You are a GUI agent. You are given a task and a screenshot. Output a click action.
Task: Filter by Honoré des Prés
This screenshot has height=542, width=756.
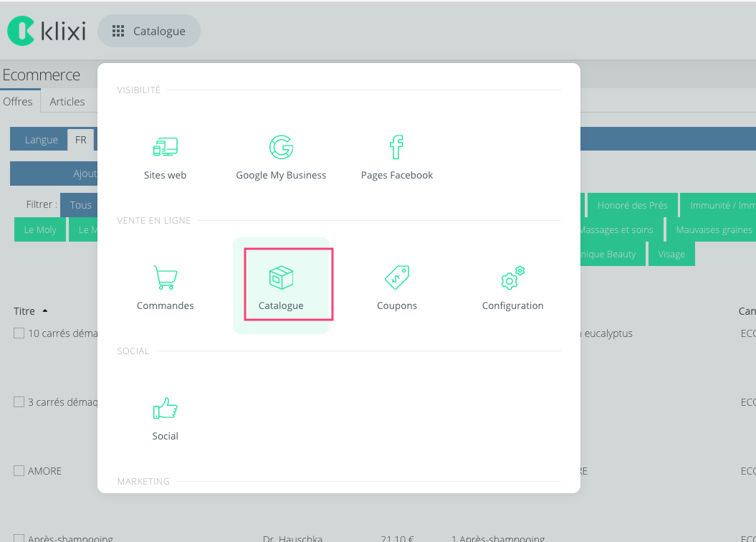pos(632,205)
